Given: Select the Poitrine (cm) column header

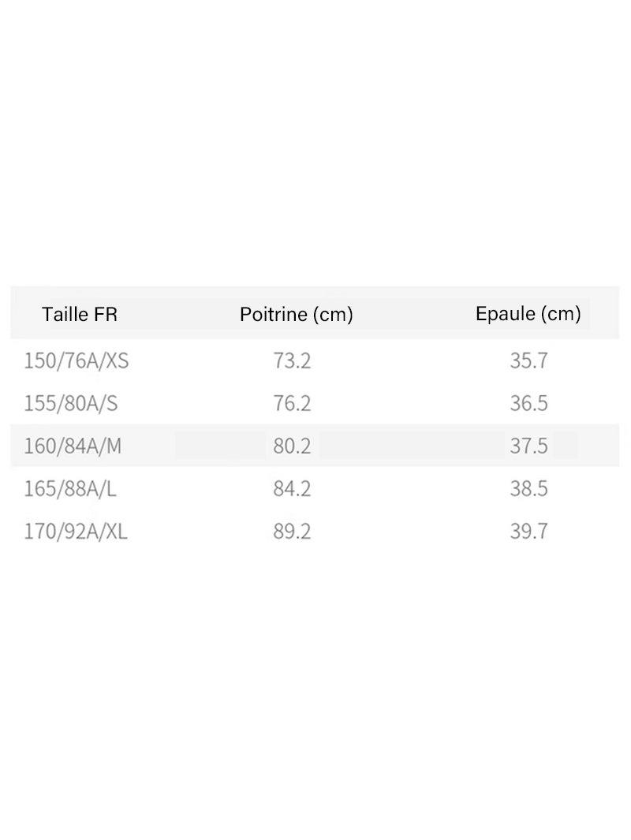Looking at the screenshot, I should click(297, 315).
